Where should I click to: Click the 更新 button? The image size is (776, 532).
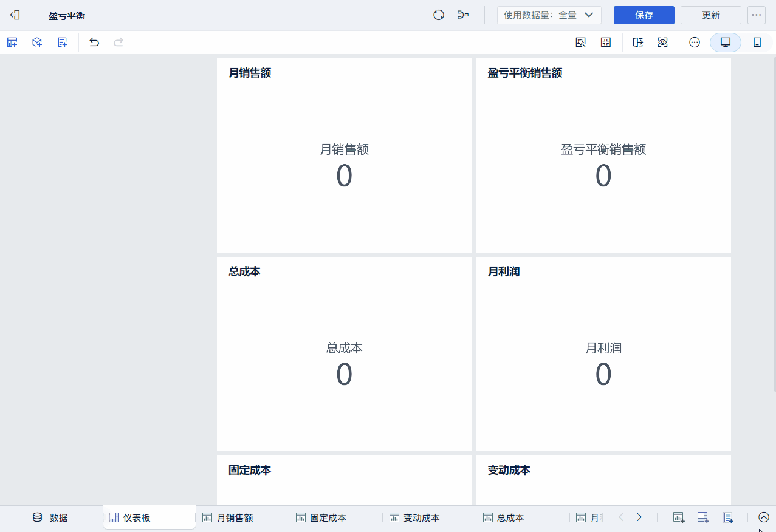point(711,15)
